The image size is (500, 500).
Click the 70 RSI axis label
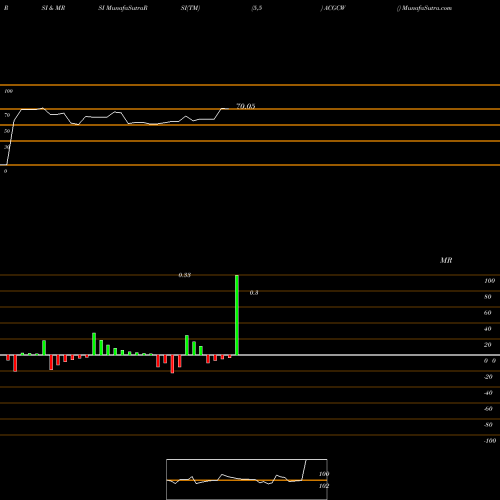click(7, 115)
